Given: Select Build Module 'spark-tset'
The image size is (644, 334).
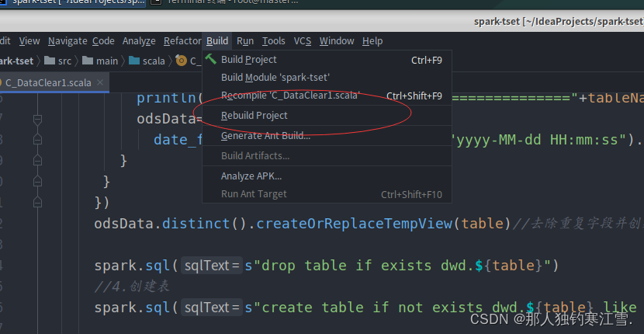Looking at the screenshot, I should coord(327,78).
